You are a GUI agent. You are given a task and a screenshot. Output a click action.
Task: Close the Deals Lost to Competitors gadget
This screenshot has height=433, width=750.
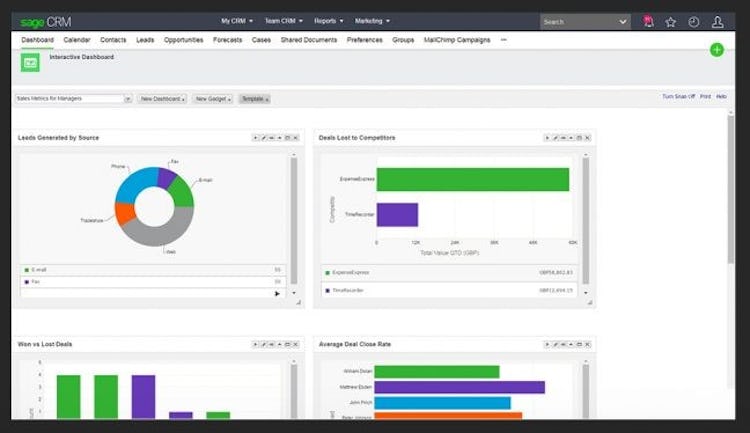(587, 138)
